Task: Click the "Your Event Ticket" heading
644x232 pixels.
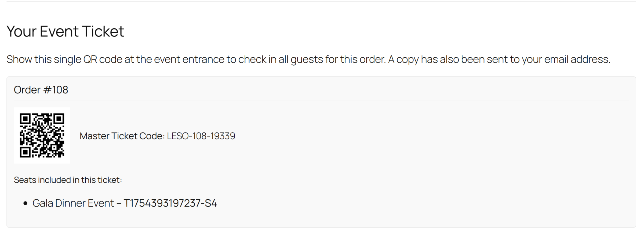Action: click(x=65, y=31)
